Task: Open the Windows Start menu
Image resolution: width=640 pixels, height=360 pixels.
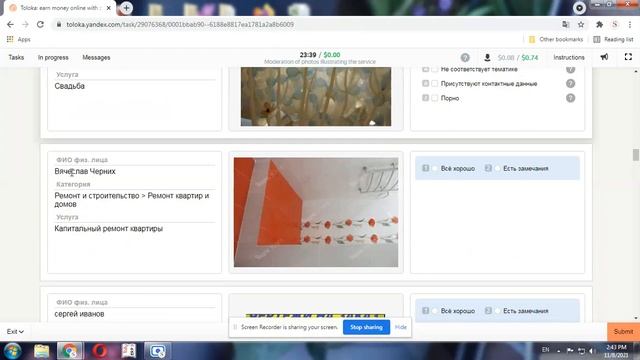Action: 12,351
